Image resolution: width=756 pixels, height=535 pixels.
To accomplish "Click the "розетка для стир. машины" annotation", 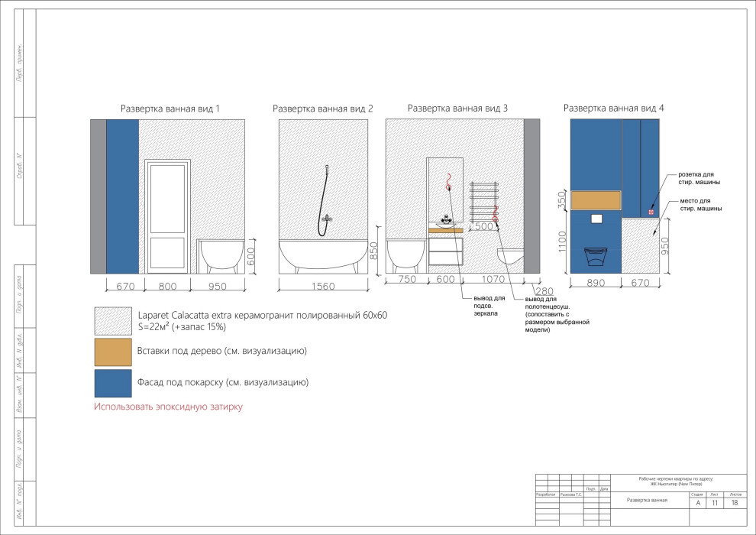I will point(699,178).
